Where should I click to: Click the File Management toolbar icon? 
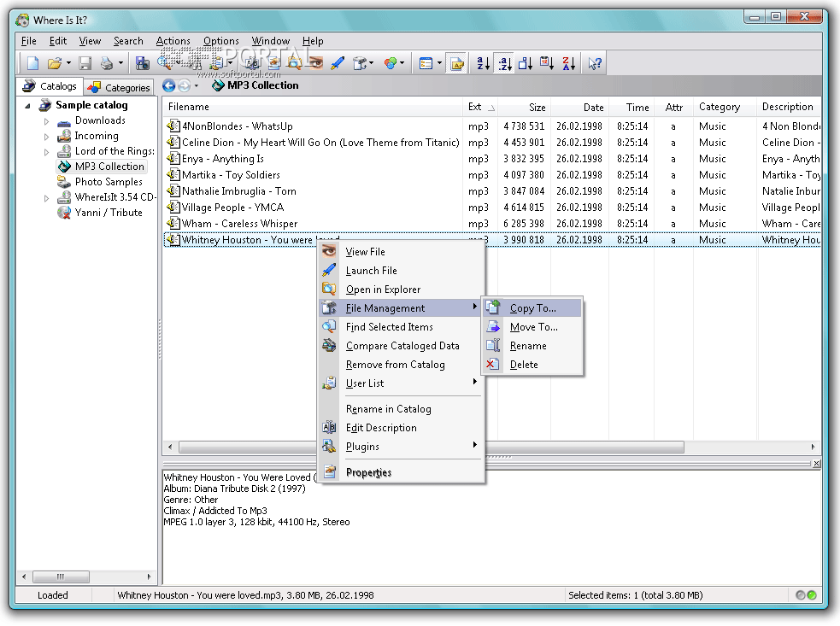click(360, 63)
